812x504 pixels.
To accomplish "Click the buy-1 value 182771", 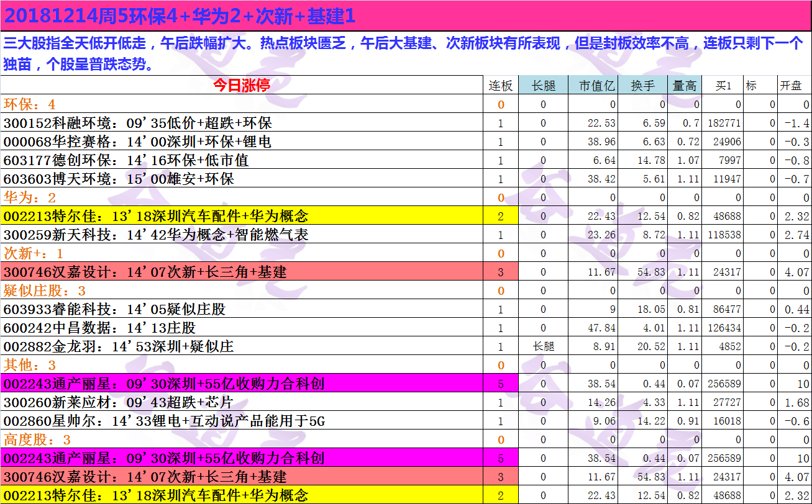I will (724, 124).
